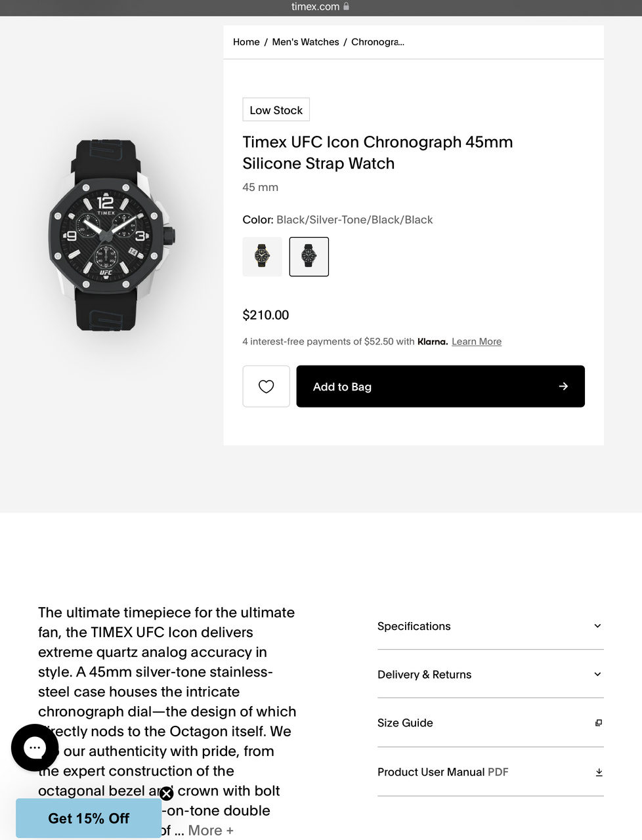642x840 pixels.
Task: Expand the Delivery & Returns section
Action: point(597,675)
